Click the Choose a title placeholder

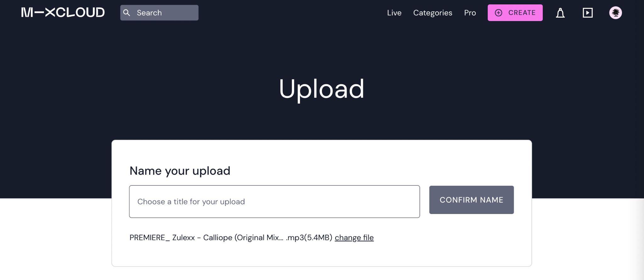click(x=191, y=202)
